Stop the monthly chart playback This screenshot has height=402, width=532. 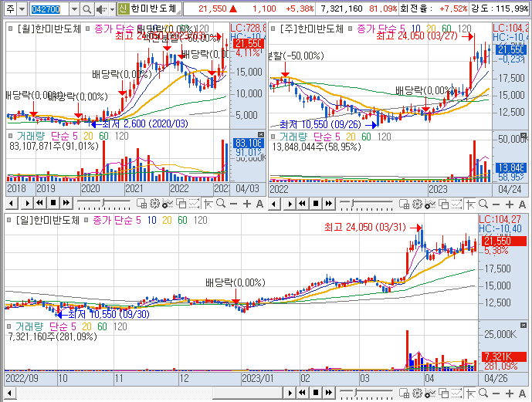coord(53,204)
